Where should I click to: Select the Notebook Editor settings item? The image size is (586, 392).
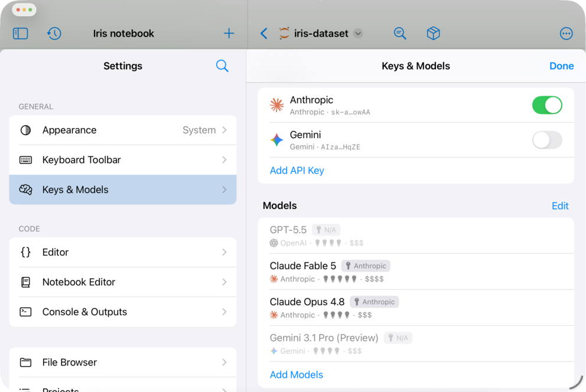click(123, 282)
